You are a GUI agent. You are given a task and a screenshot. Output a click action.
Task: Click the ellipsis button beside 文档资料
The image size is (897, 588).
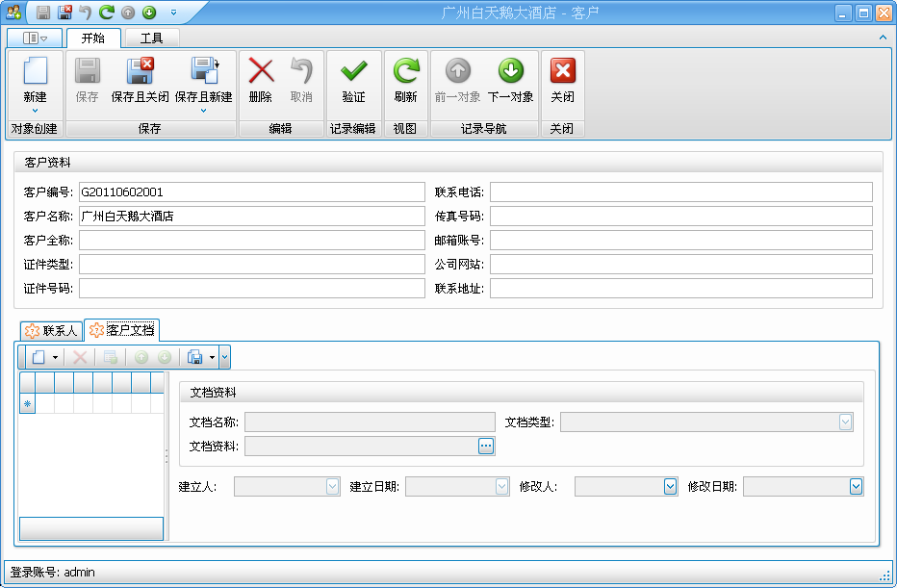(485, 446)
